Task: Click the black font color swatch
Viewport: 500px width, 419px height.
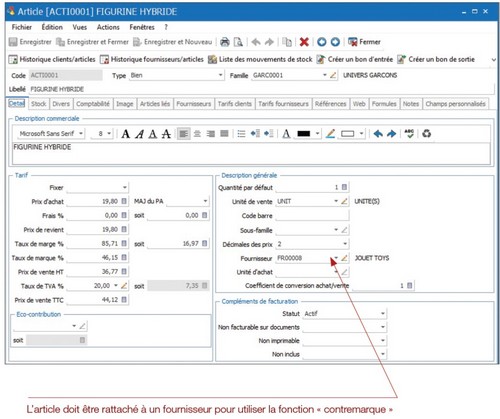Action: tap(304, 134)
